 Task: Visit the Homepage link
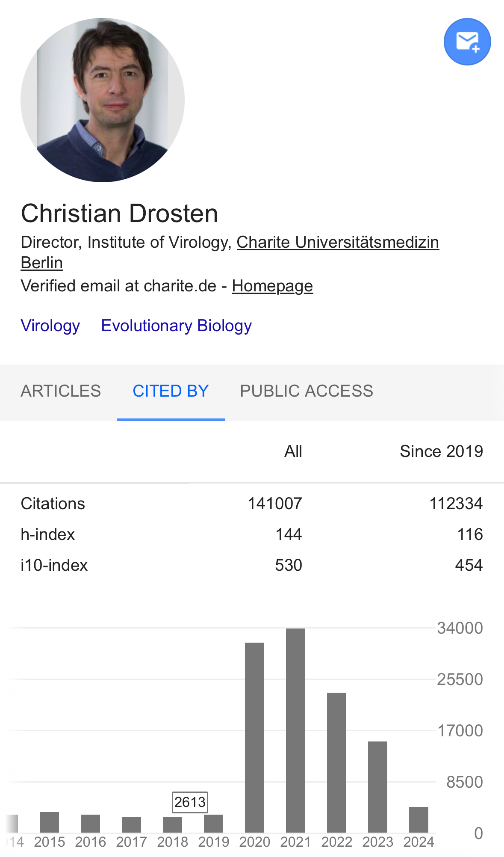click(272, 286)
